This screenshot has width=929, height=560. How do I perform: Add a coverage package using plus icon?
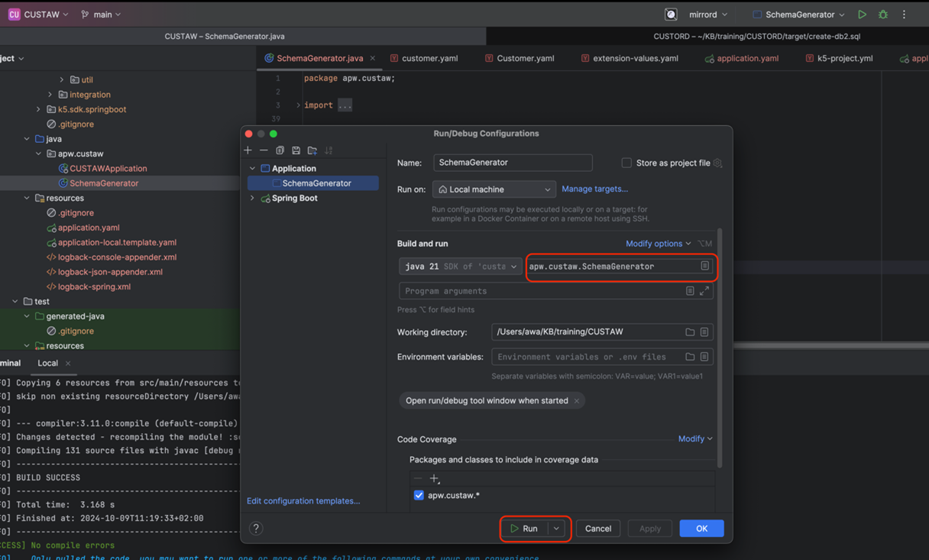[x=434, y=478]
